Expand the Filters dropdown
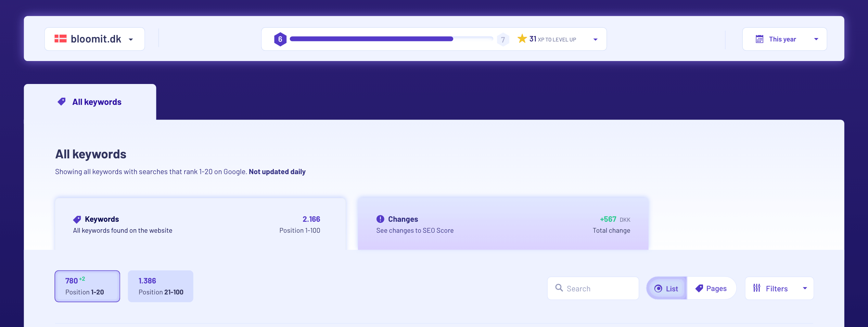Image resolution: width=868 pixels, height=327 pixels. coord(805,288)
